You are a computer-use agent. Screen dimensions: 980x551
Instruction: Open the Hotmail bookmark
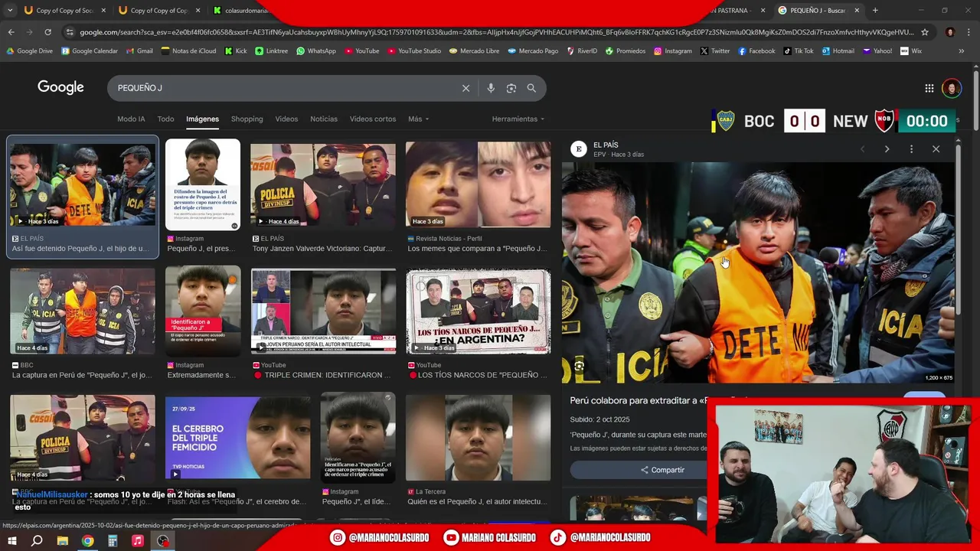point(838,51)
